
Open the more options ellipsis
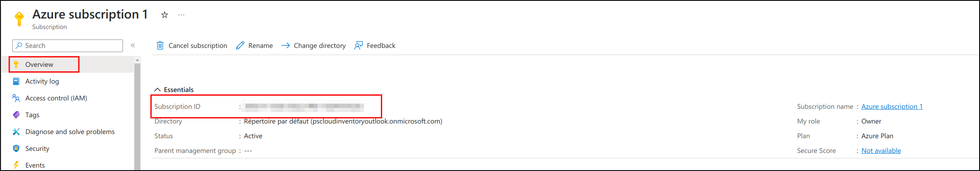click(x=181, y=15)
